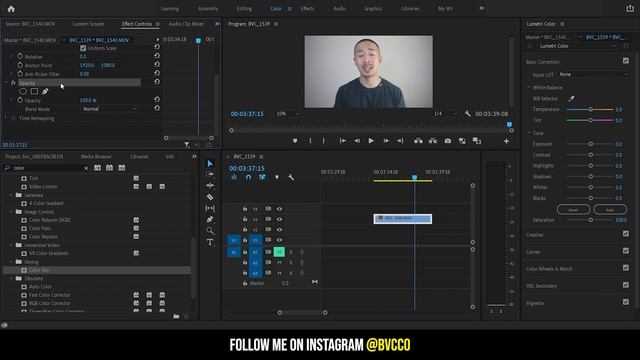The image size is (640, 360).
Task: Toggle Curves section checkbox
Action: [626, 251]
